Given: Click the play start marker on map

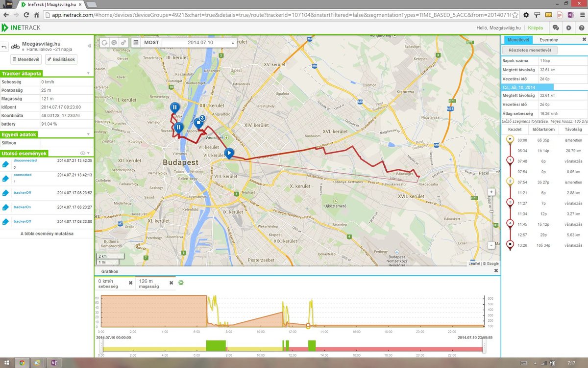Looking at the screenshot, I should click(229, 154).
